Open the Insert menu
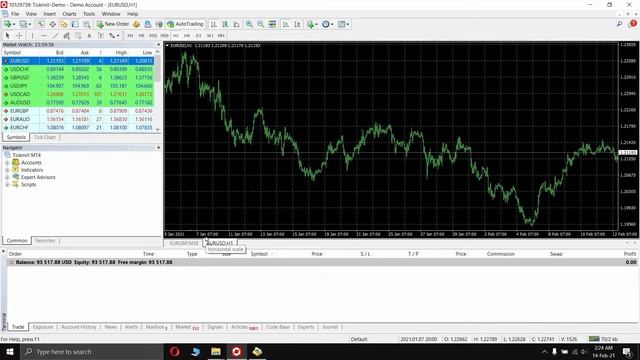Viewport: 640px width, 360px height. 49,14
